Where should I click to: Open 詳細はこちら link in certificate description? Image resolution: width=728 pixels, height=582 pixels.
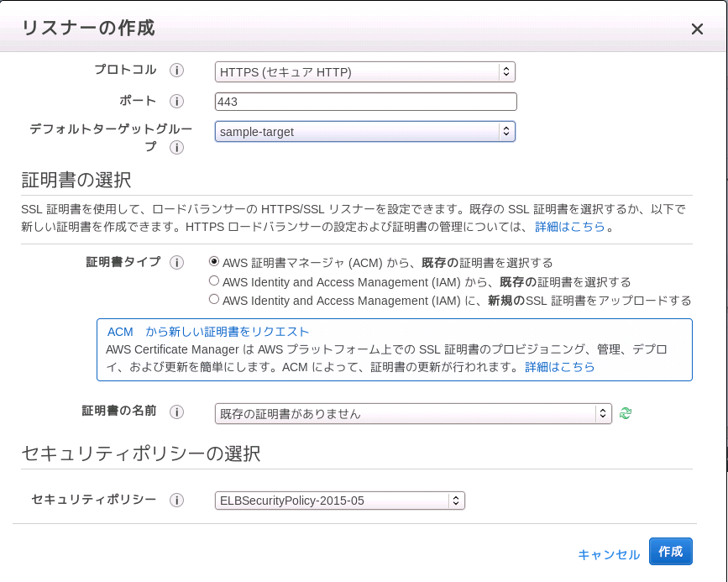point(570,227)
